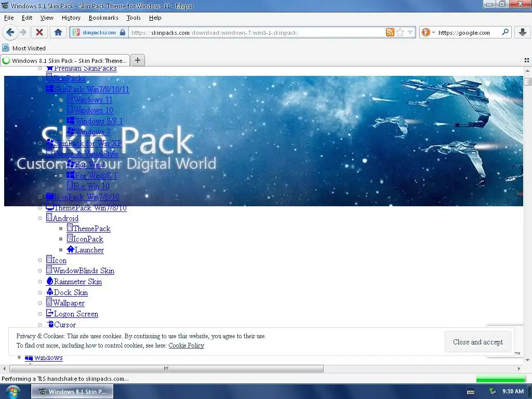
Task: Open the Downloads arrow button
Action: 523,33
